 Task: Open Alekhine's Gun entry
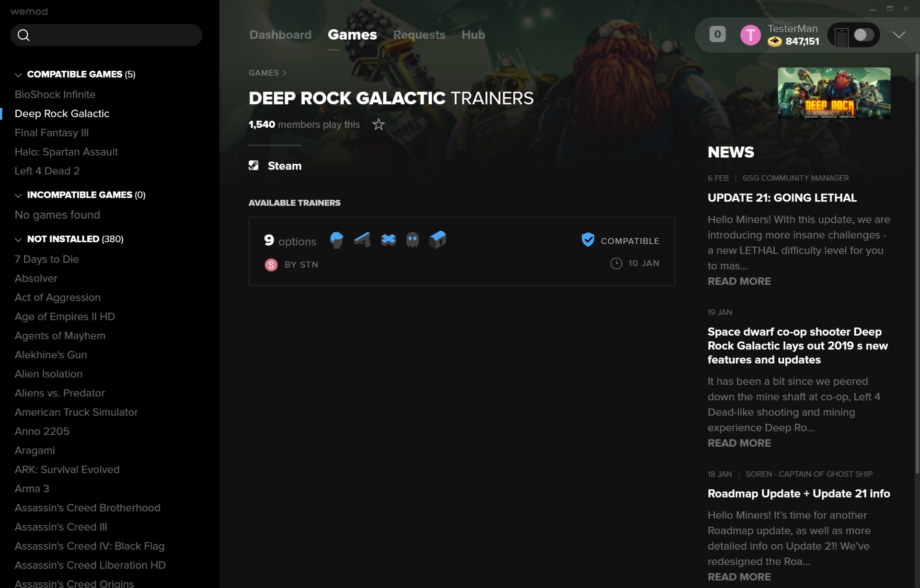coord(51,355)
